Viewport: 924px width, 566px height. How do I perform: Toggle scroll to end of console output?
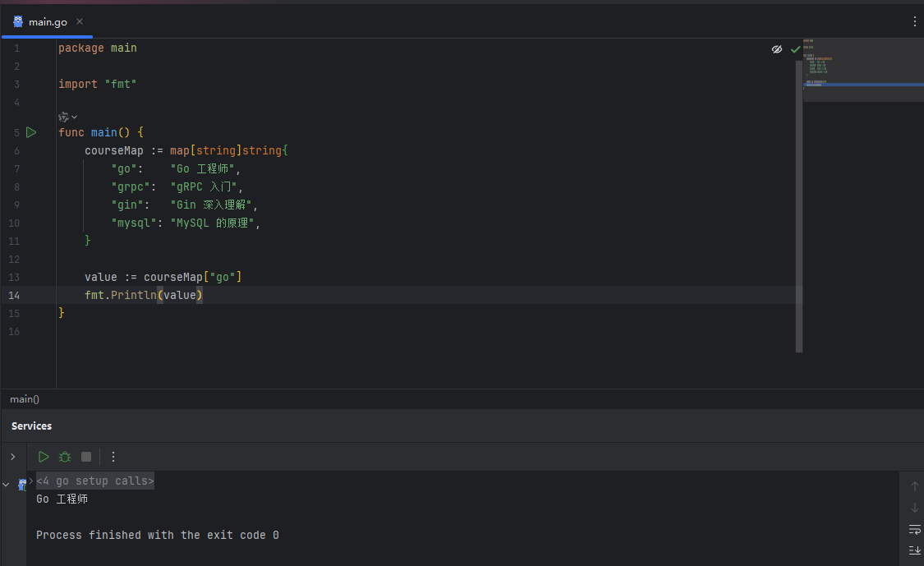click(x=915, y=550)
